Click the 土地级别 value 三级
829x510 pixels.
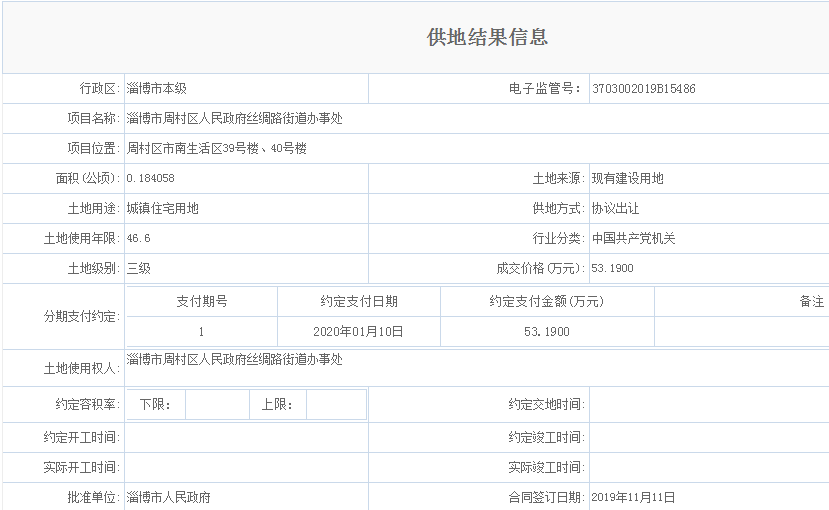click(139, 269)
